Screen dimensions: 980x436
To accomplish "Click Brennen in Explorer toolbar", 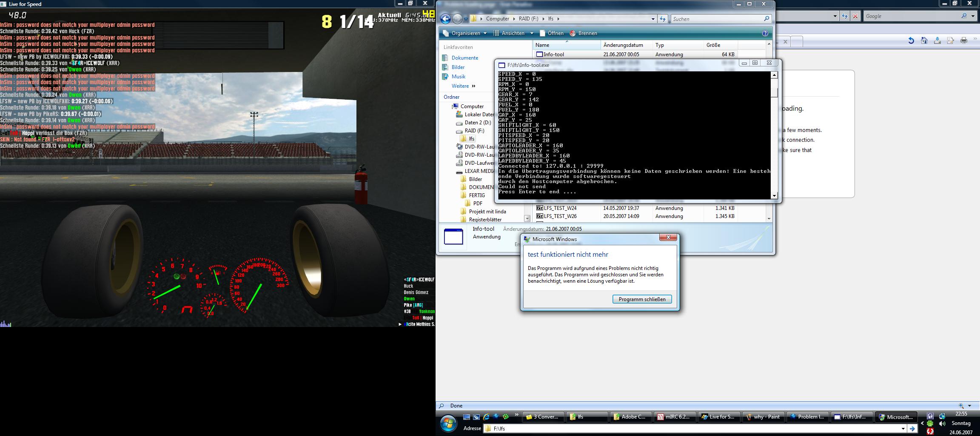I will pyautogui.click(x=583, y=33).
